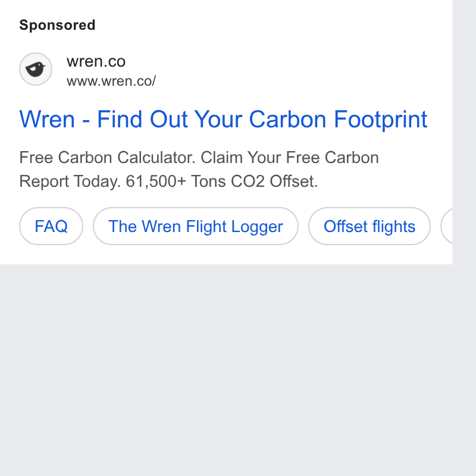The width and height of the screenshot is (476, 476).
Task: Click the 'Free Carbon Calculator' description text
Action: click(108, 158)
